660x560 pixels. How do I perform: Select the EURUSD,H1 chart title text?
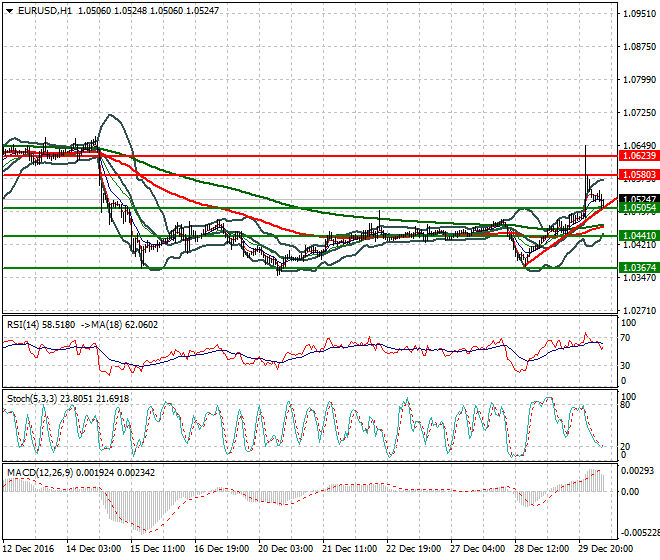tap(45, 11)
